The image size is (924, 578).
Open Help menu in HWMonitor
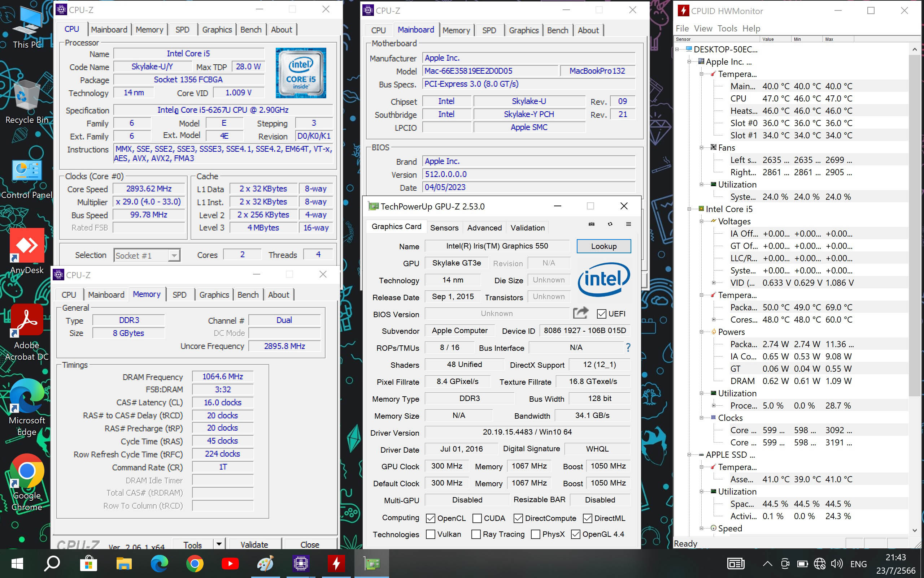[751, 29]
